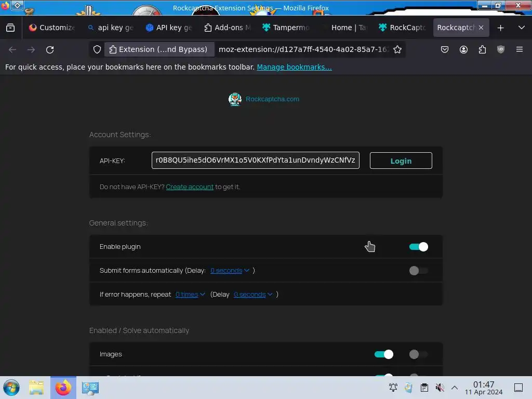
Task: Bookmark this page with star icon
Action: 397,49
